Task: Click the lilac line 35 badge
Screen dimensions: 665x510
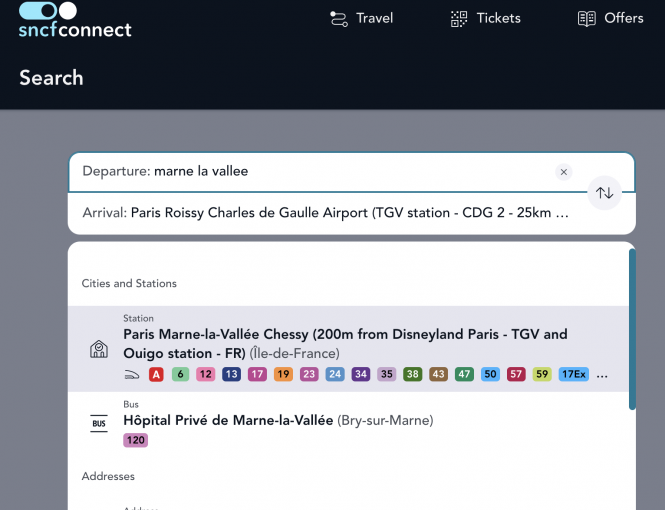Action: (x=387, y=374)
